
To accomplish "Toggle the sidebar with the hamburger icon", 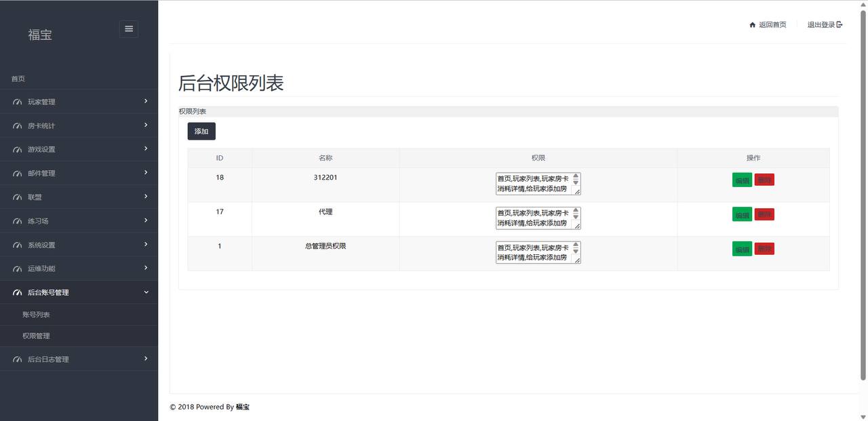I will point(129,28).
